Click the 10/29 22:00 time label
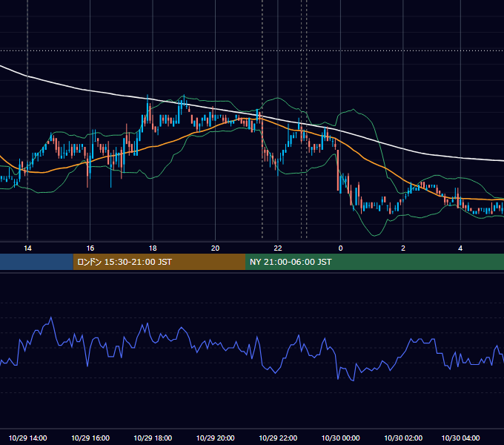The height and width of the screenshot is (445, 504). (x=278, y=438)
